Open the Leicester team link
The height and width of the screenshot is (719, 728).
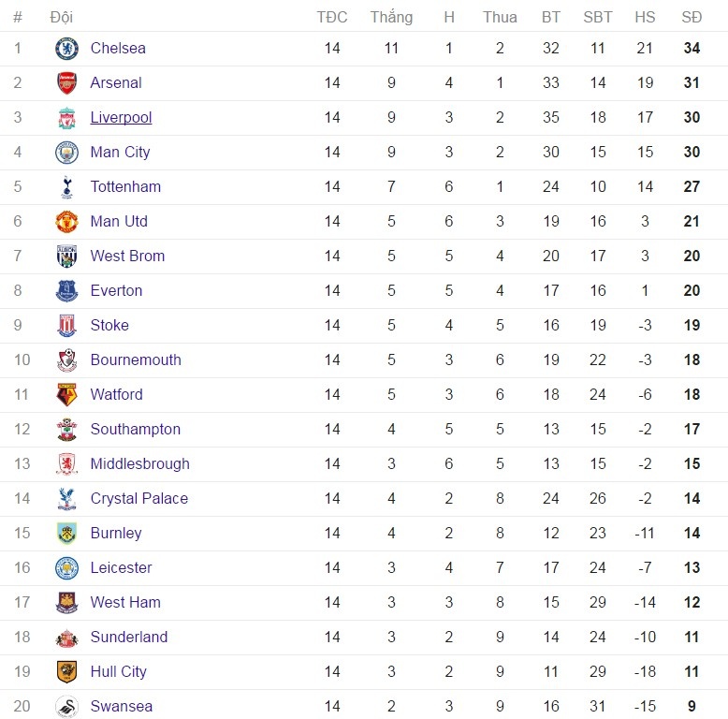click(x=121, y=568)
